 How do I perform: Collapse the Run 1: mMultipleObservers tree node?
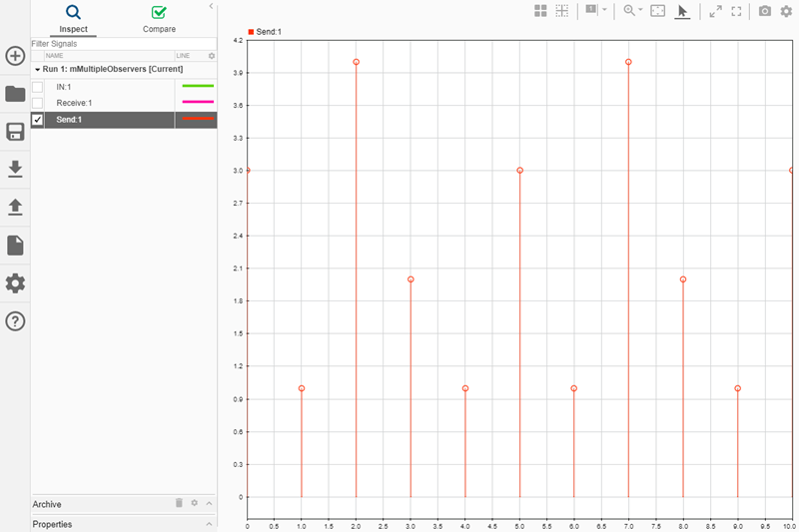point(37,69)
